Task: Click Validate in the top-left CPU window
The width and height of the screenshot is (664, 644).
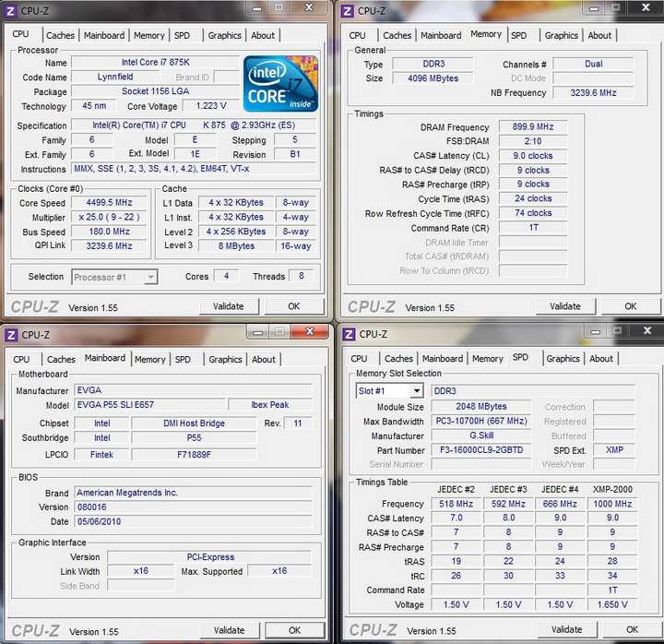Action: coord(229,306)
